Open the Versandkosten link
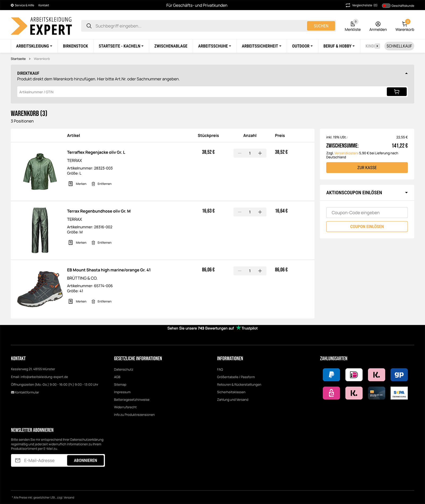Screen dimensions: 425x504 pos(346,153)
